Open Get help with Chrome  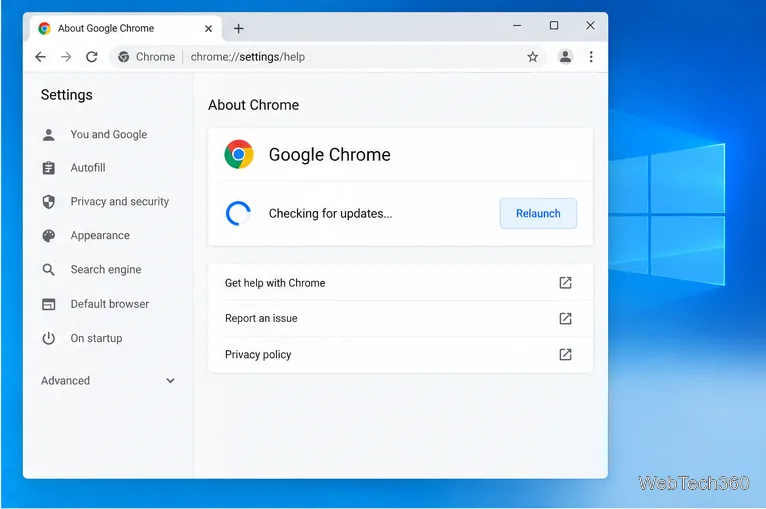[400, 283]
